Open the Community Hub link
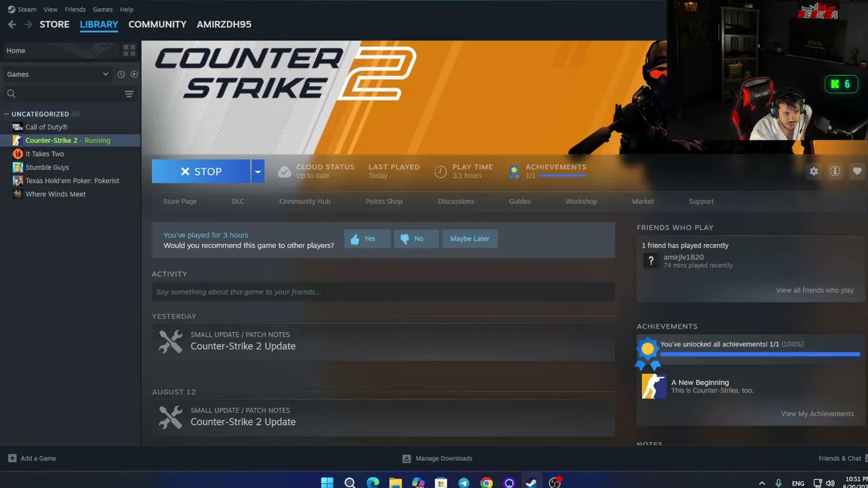This screenshot has width=868, height=488. [304, 201]
